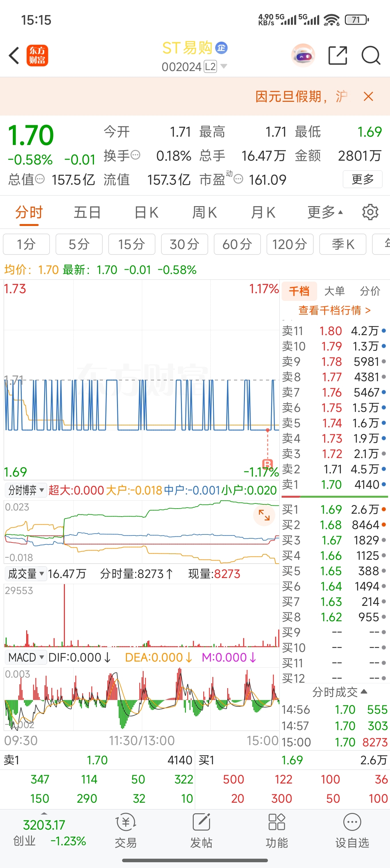Screen dimensions: 390x868
Task: Tap the 总值 info icon
Action: (40, 179)
